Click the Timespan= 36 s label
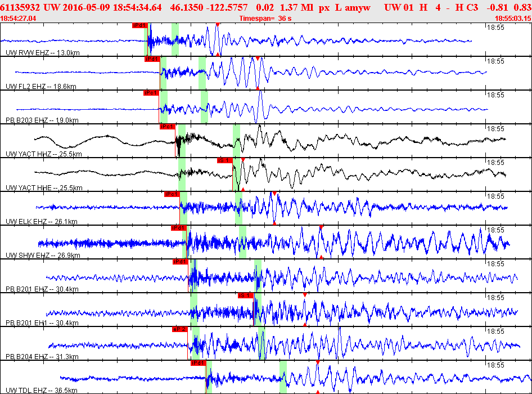The height and width of the screenshot is (394, 532). tap(265, 19)
